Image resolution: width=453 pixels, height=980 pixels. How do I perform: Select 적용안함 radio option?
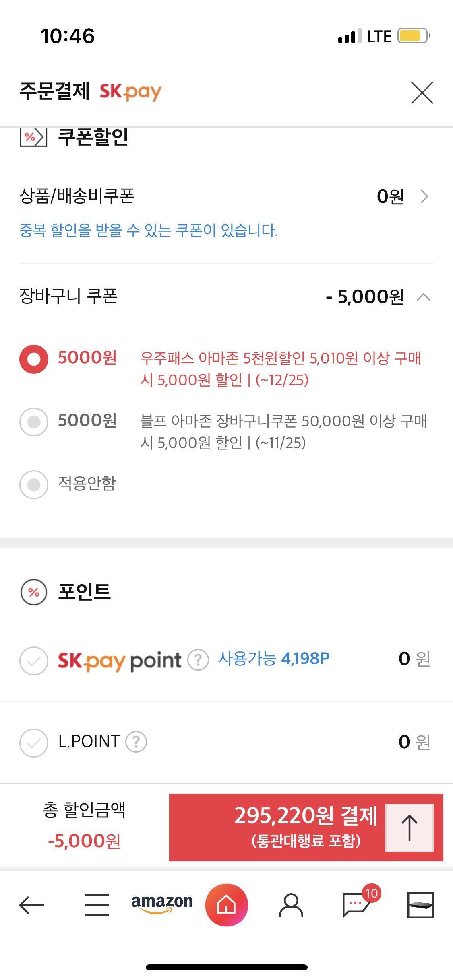pos(34,485)
